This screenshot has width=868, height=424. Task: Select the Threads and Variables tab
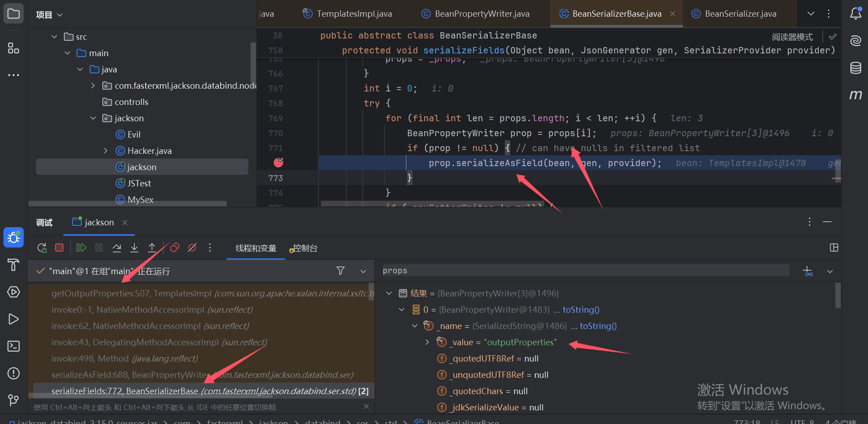coord(256,248)
